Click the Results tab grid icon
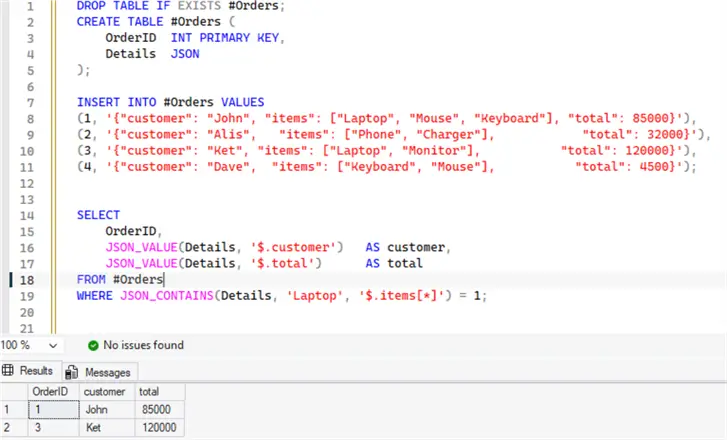 click(8, 370)
